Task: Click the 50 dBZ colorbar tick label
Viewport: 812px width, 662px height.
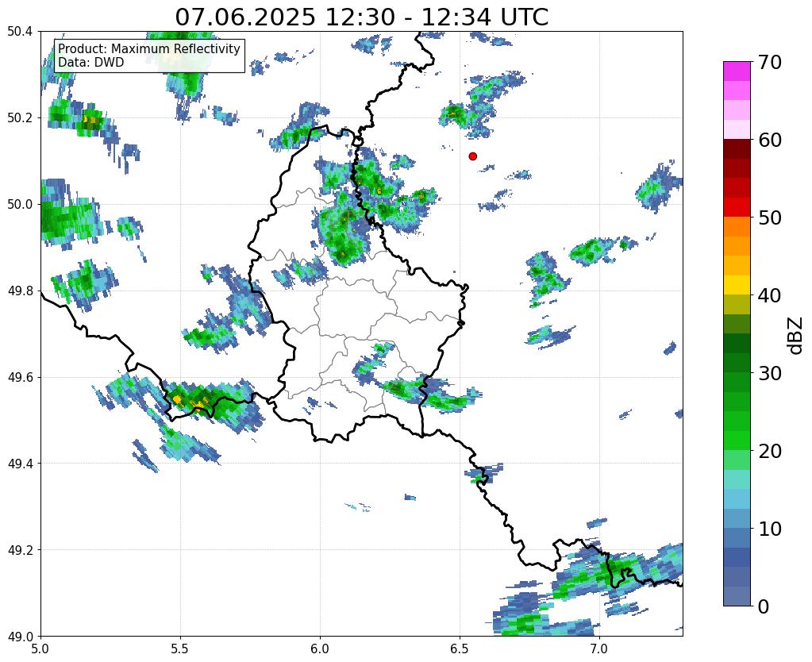Action: point(768,217)
